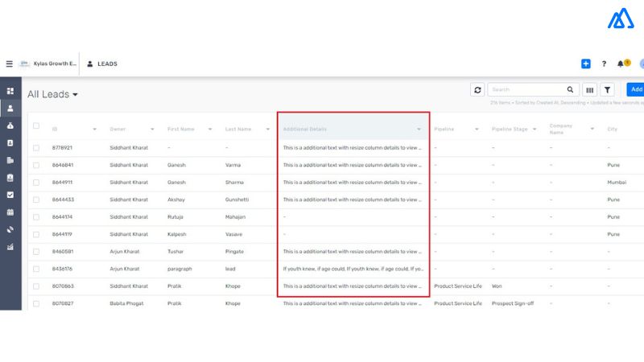Expand the All Leads view dropdown
Screen dimensions: 644x362
[x=75, y=95]
